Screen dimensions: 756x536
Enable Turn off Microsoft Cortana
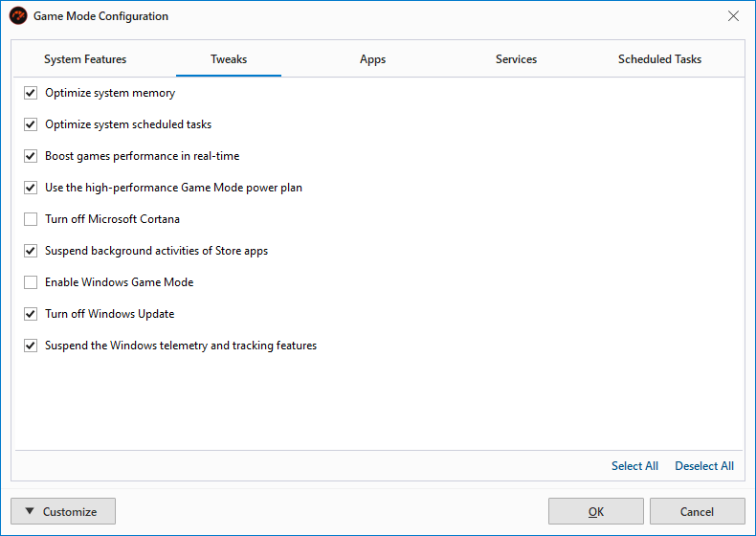[31, 219]
